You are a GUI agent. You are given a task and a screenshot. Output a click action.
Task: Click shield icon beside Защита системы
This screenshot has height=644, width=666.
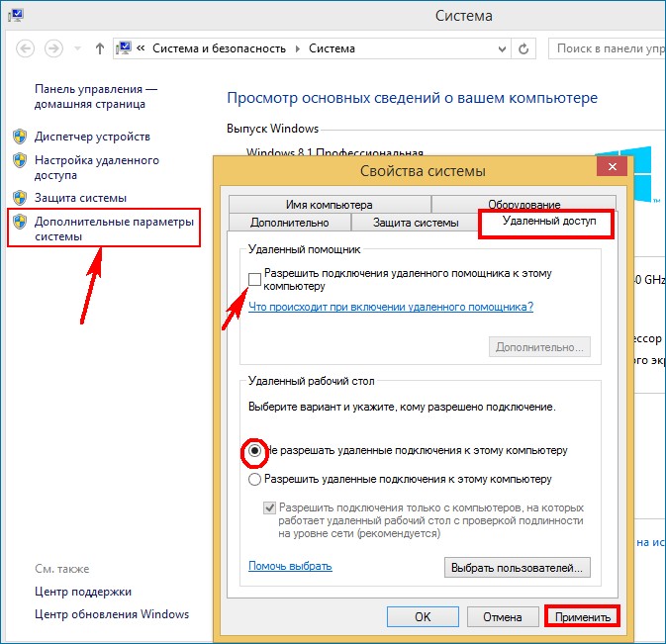20,197
